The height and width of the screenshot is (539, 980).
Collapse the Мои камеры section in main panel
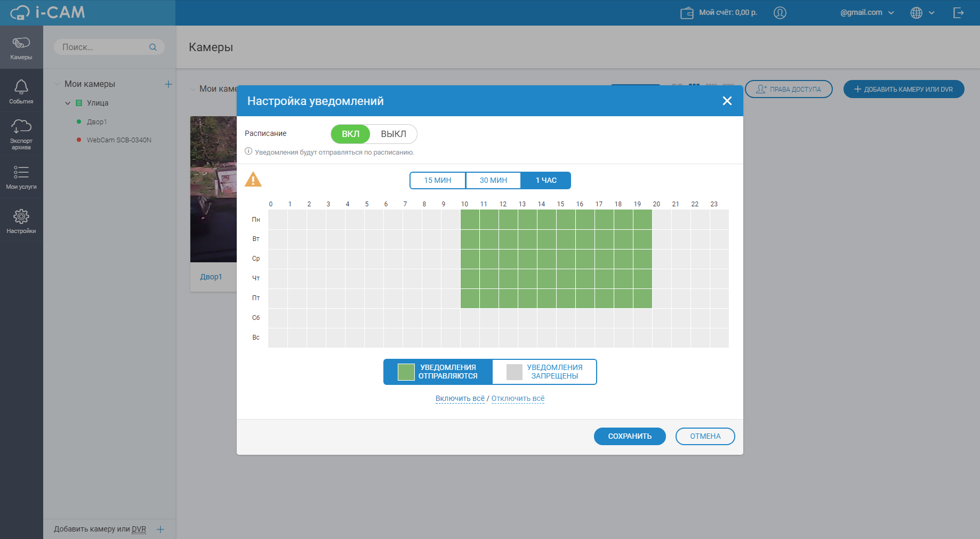pos(193,89)
